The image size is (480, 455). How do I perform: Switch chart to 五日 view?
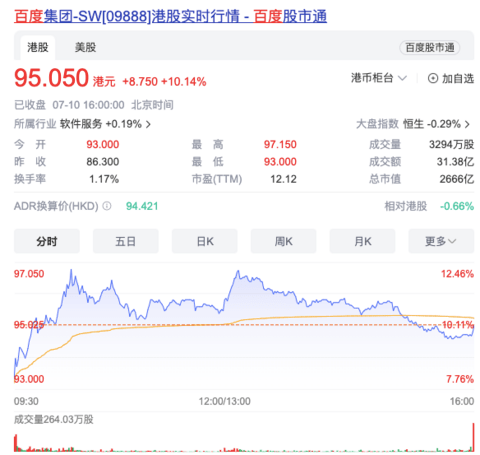(x=126, y=241)
